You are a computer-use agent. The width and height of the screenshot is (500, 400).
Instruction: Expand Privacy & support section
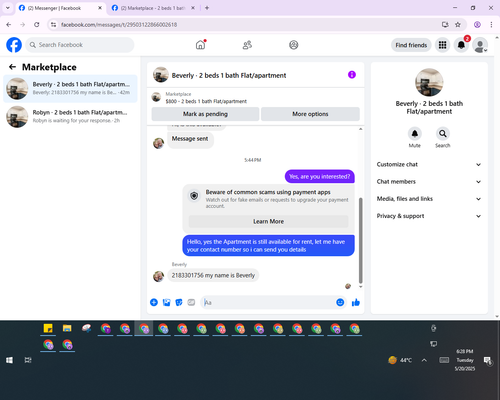429,216
